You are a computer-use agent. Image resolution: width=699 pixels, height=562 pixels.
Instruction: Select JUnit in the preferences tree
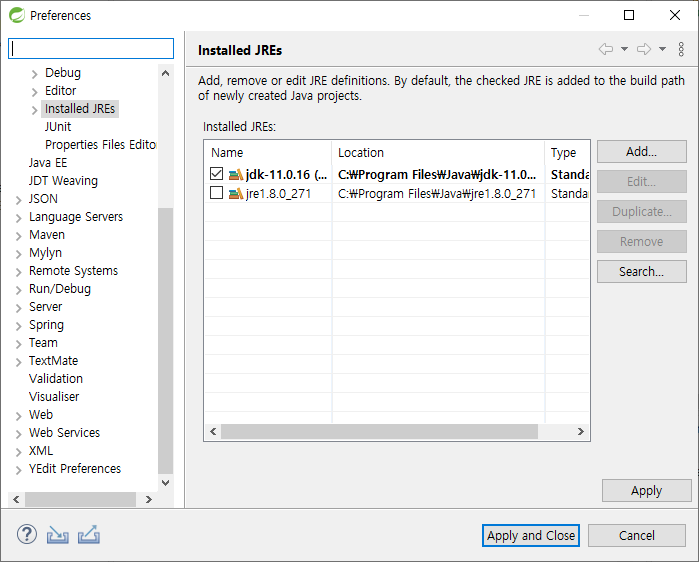point(58,127)
